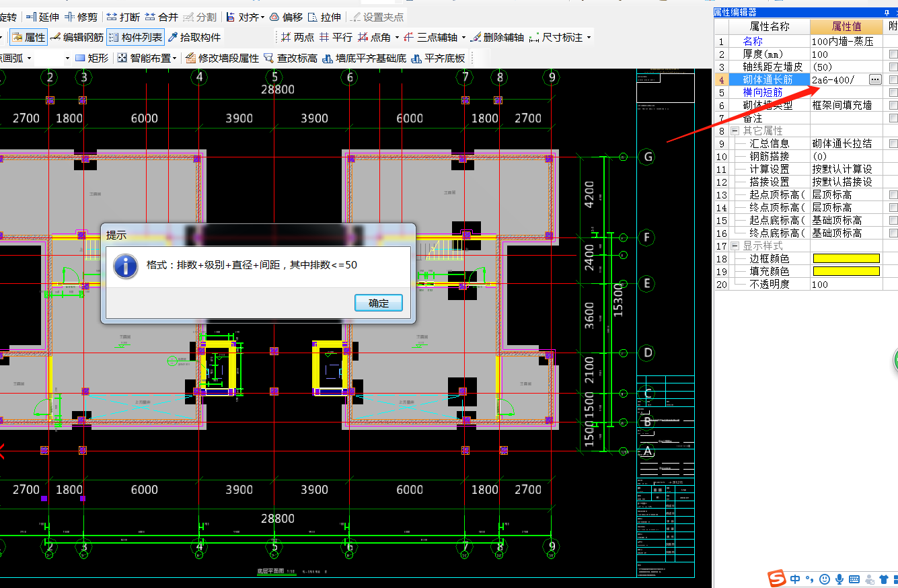
Task: Click the 删除辅轴 tool
Action: click(x=497, y=38)
